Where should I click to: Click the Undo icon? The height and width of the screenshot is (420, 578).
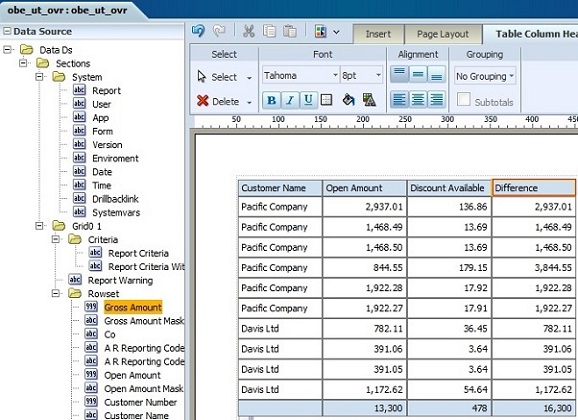pyautogui.click(x=198, y=31)
